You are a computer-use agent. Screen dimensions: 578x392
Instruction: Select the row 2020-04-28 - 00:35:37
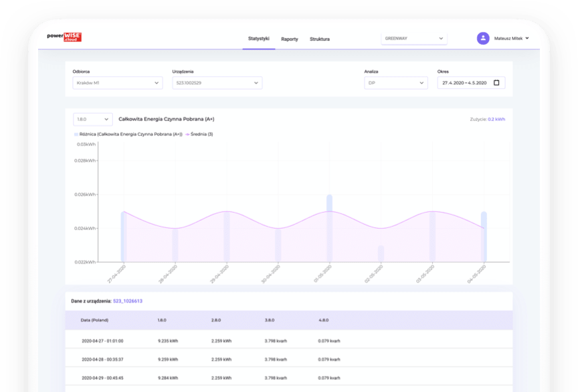(x=288, y=359)
